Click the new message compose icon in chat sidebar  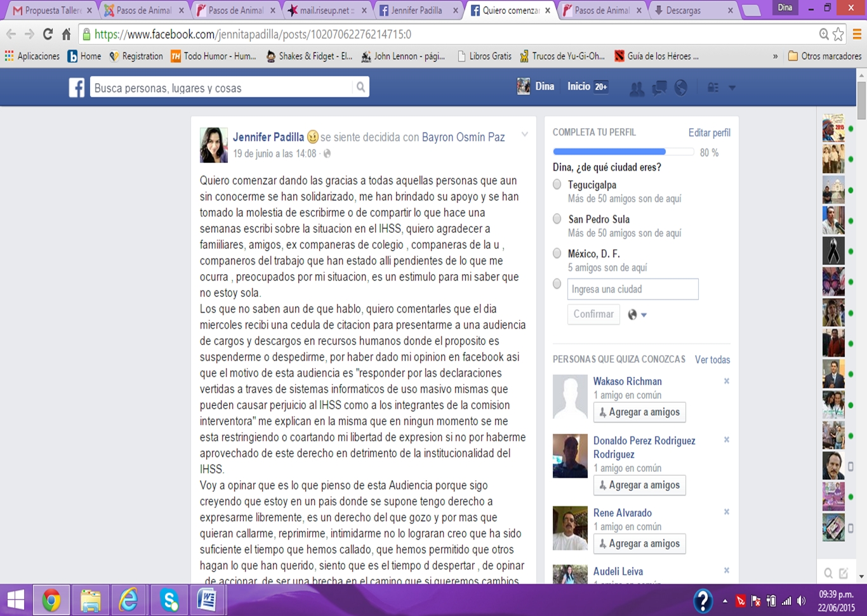[844, 573]
